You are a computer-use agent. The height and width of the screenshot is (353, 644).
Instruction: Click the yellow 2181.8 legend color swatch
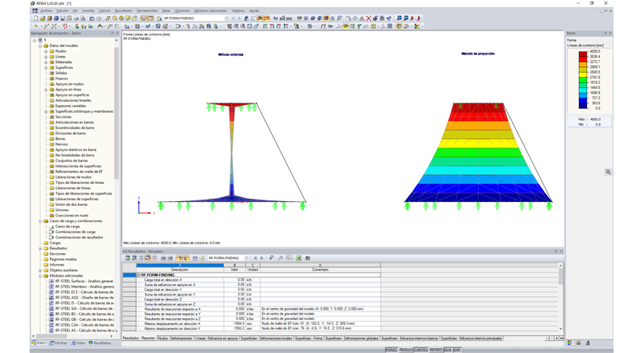point(583,75)
